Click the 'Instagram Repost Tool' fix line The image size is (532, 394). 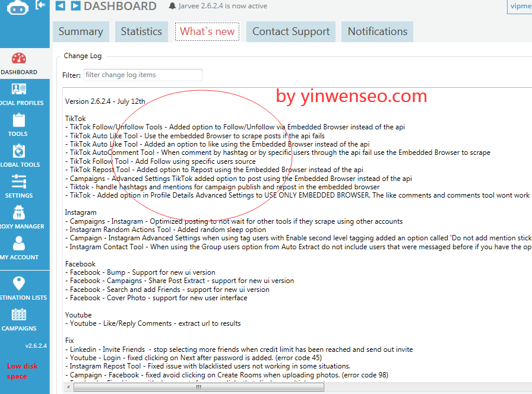point(208,366)
